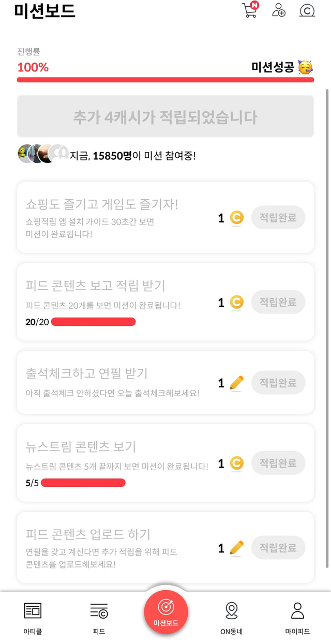Viewport: 331px width, 644px height.
Task: Open the cash coin icon in header
Action: tap(308, 10)
